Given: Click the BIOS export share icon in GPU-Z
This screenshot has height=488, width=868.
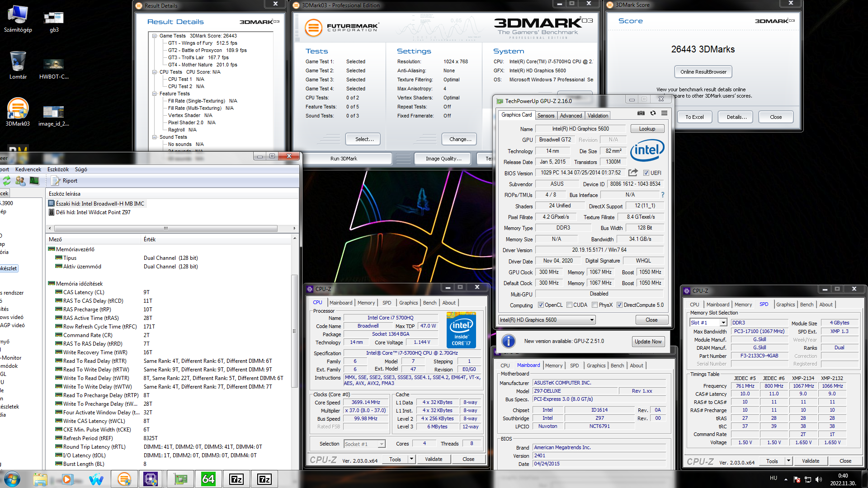Looking at the screenshot, I should coord(633,173).
